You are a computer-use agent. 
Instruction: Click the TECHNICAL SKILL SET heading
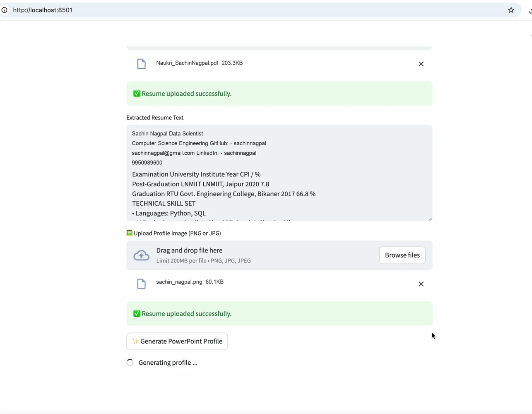pyautogui.click(x=164, y=204)
